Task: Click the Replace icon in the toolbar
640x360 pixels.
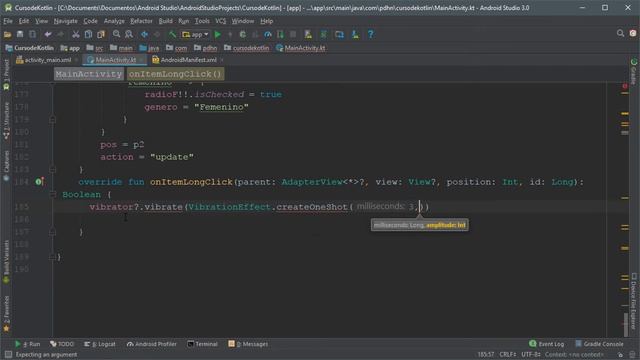Action: [129, 35]
